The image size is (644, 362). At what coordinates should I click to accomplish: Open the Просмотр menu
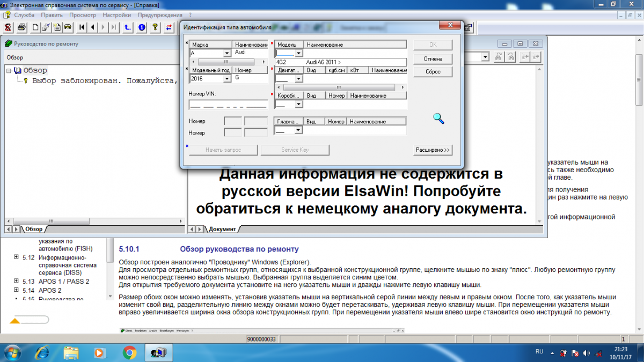[x=83, y=15]
